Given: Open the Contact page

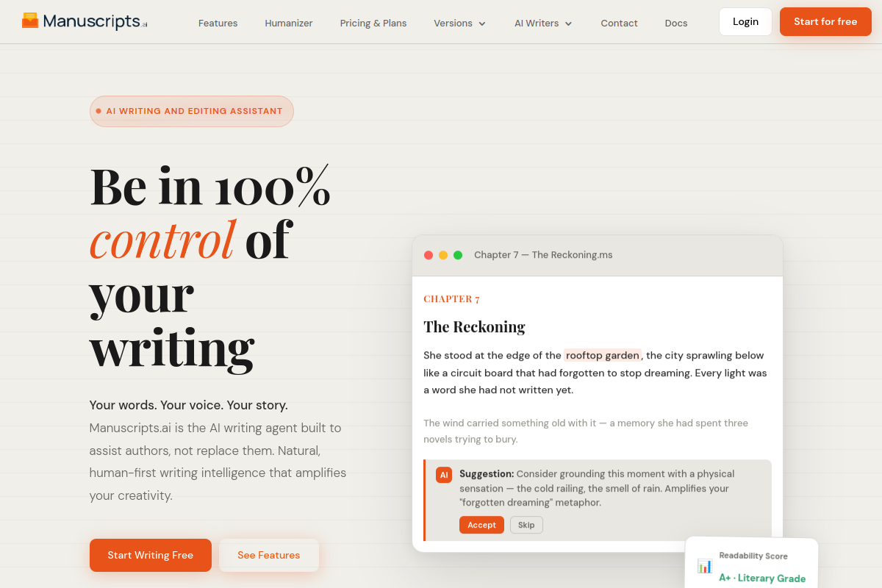Looking at the screenshot, I should 619,23.
